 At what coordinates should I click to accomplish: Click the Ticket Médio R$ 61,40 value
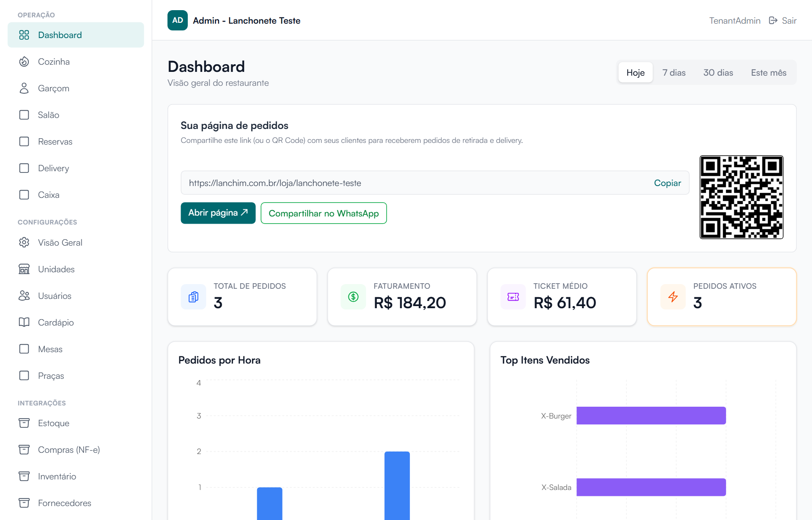pos(565,303)
